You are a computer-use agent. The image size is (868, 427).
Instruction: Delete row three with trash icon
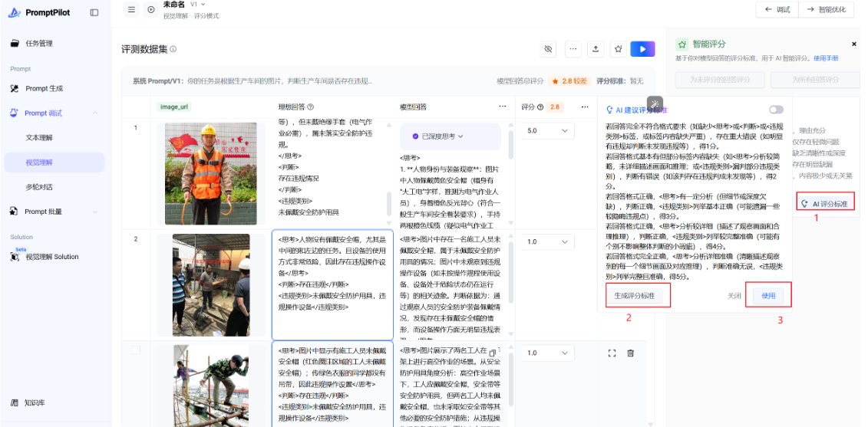[x=631, y=353]
